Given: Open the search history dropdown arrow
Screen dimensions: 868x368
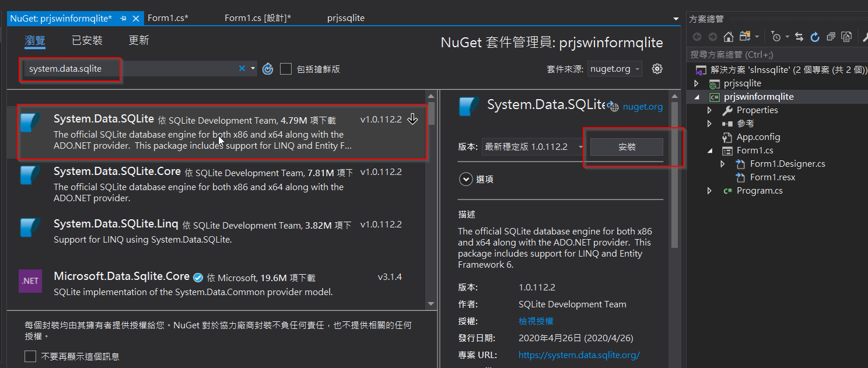Looking at the screenshot, I should 253,69.
